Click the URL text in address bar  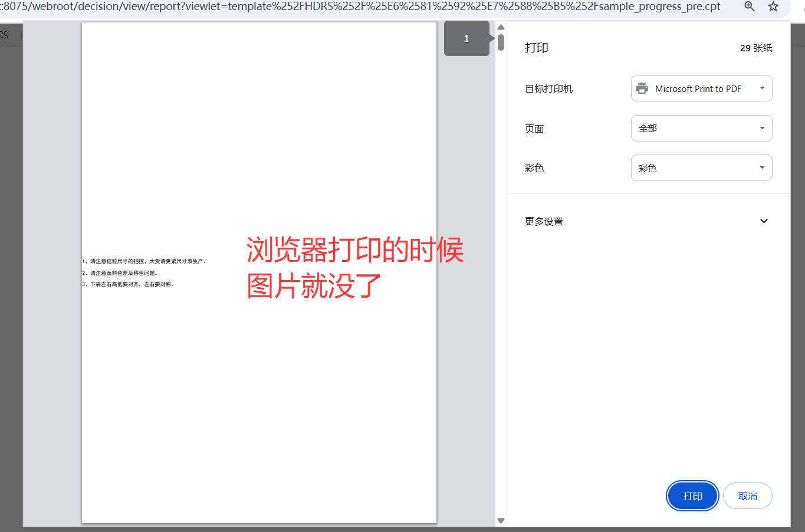point(360,6)
